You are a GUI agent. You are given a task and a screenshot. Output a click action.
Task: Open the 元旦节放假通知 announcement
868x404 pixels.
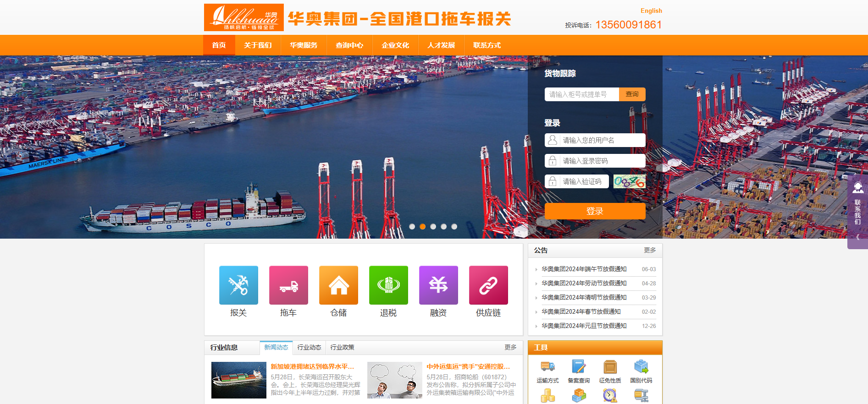(584, 326)
